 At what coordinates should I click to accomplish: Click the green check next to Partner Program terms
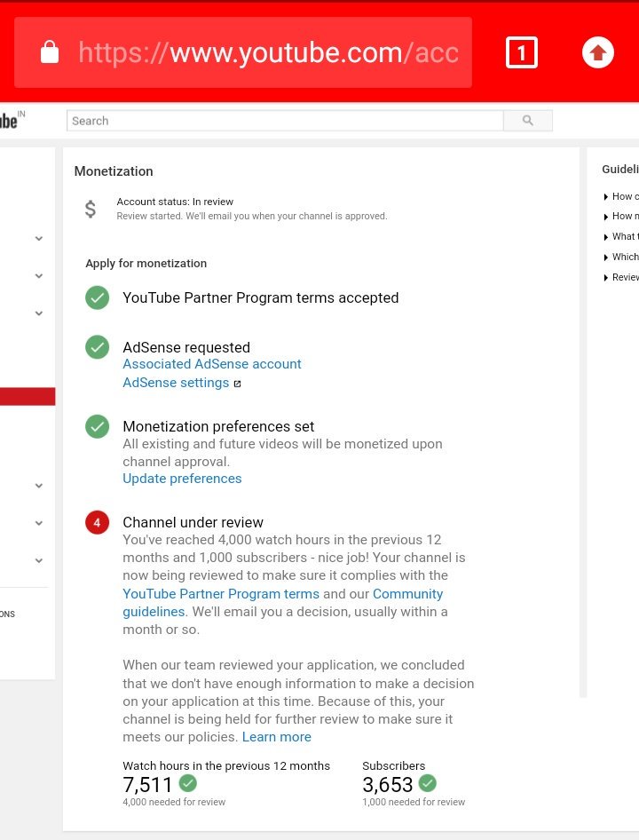(x=97, y=297)
